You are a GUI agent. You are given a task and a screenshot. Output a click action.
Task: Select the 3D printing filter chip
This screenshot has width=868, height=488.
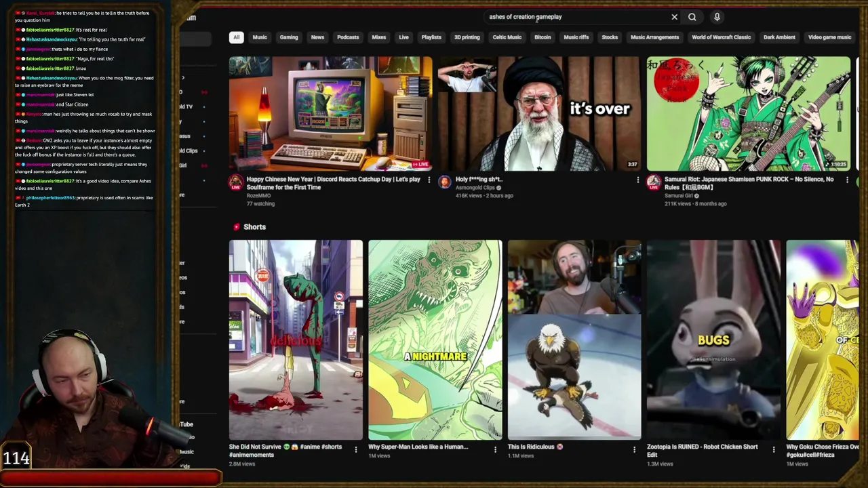tap(467, 37)
